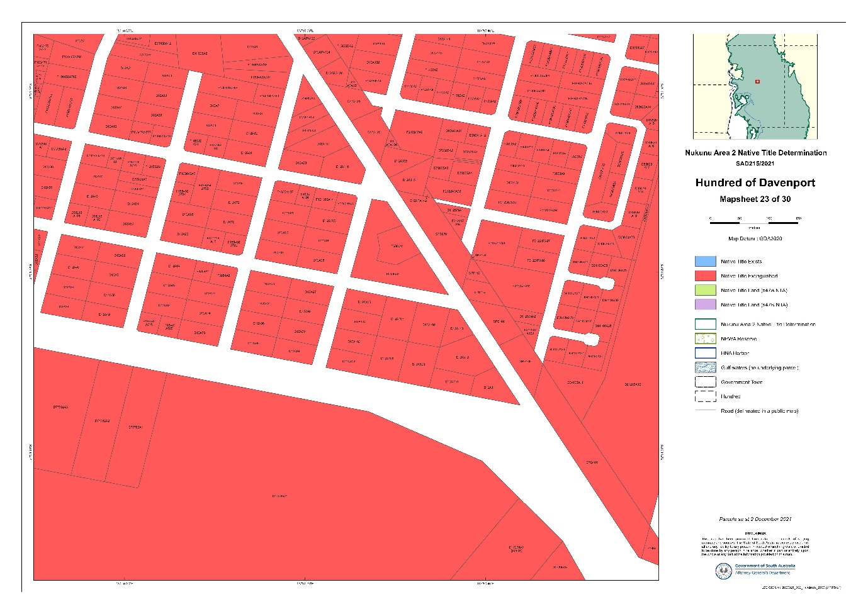868x614 pixels.
Task: Click the Road line symbol in the legend
Action: click(x=706, y=411)
